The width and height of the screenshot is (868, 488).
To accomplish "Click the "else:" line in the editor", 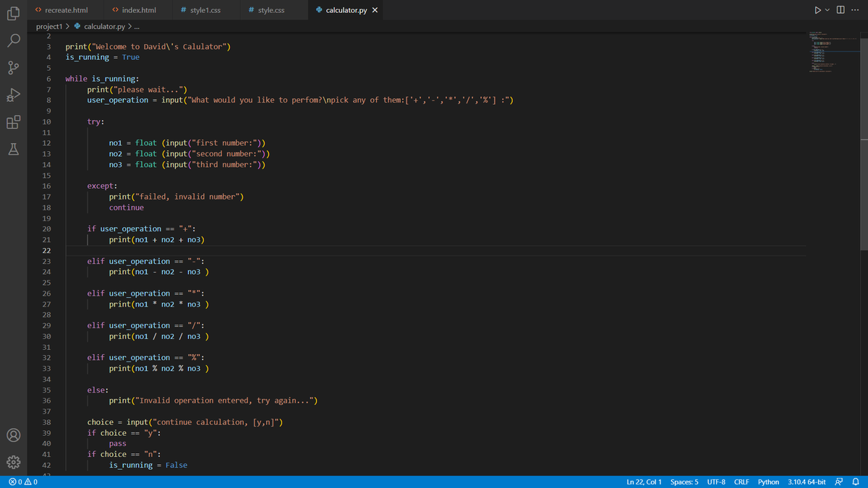I will click(98, 390).
